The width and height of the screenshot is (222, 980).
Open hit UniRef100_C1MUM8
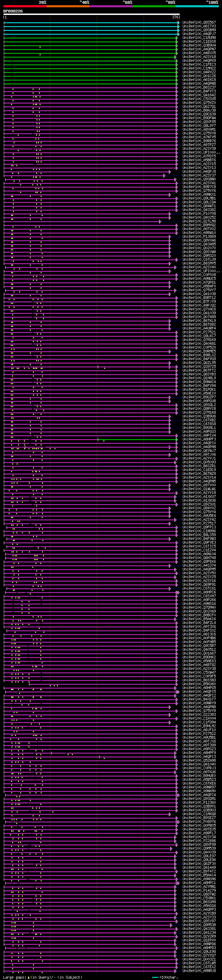tap(199, 38)
